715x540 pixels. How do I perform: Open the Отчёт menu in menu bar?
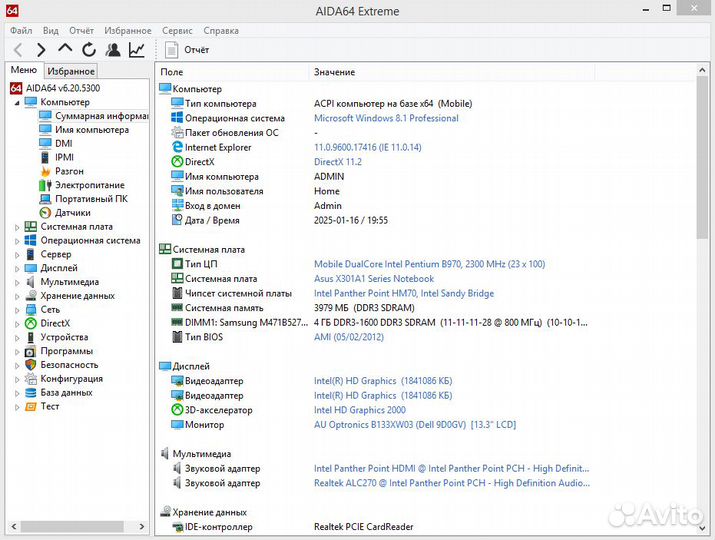(81, 31)
